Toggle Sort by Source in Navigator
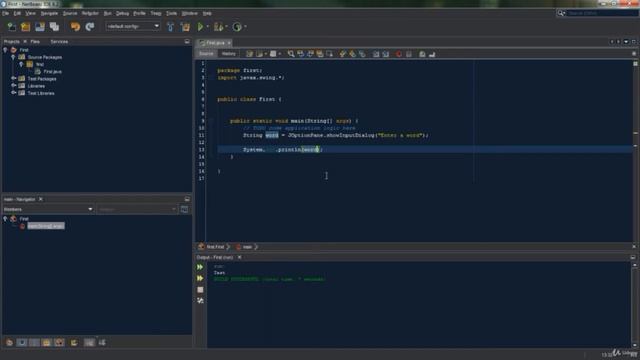The image size is (640, 360). 102,342
